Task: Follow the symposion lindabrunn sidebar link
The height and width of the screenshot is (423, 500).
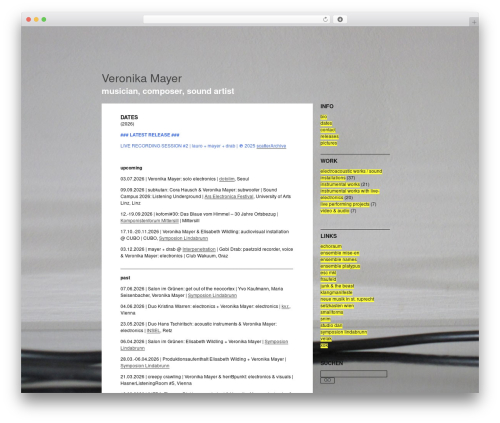Action: click(x=344, y=332)
